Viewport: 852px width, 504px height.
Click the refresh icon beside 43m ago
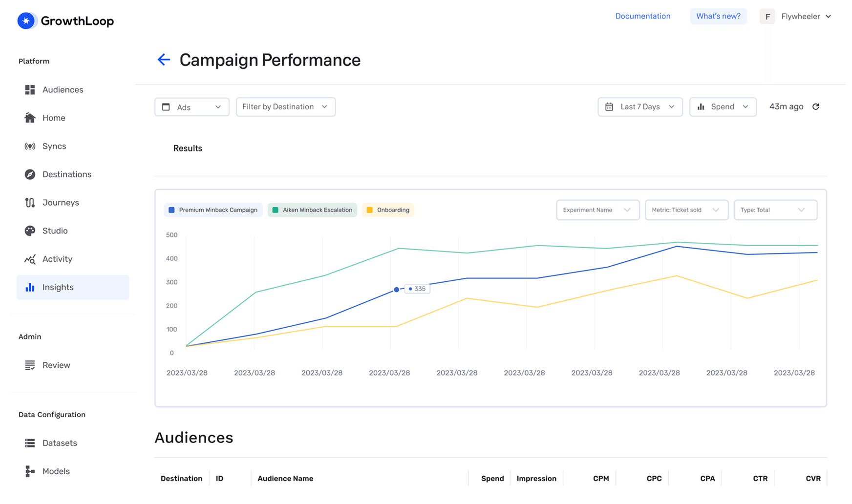coord(815,106)
